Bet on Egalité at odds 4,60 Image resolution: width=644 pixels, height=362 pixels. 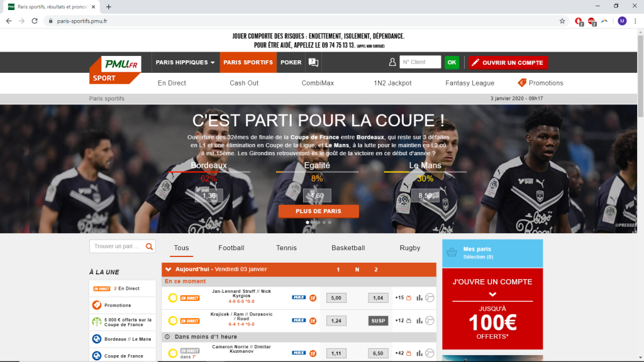[x=317, y=196]
